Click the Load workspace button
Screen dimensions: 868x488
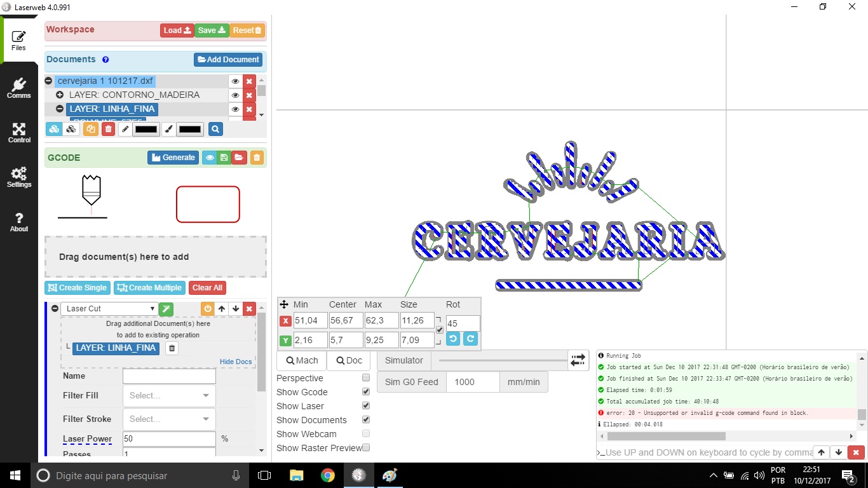pyautogui.click(x=177, y=30)
